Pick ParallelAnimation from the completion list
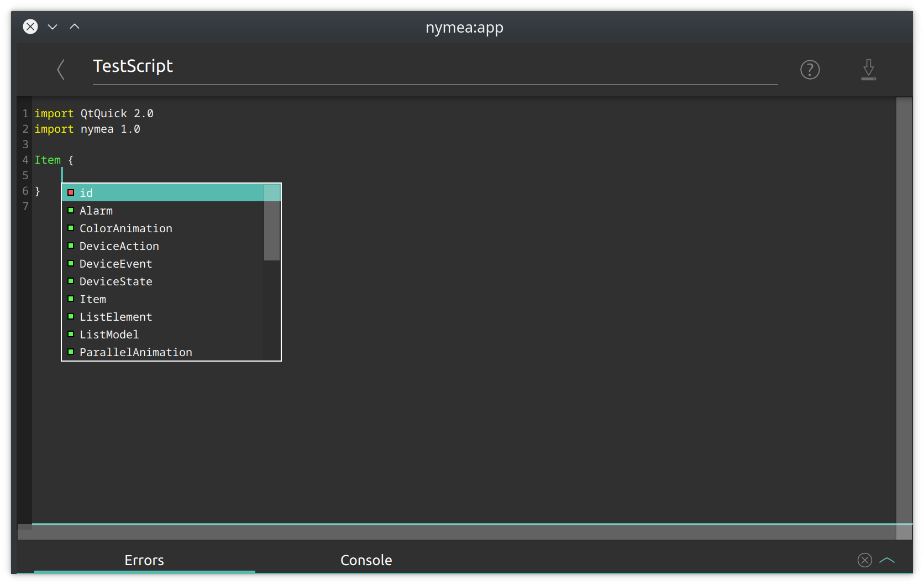Screen dimensions: 924x585 coord(162,352)
